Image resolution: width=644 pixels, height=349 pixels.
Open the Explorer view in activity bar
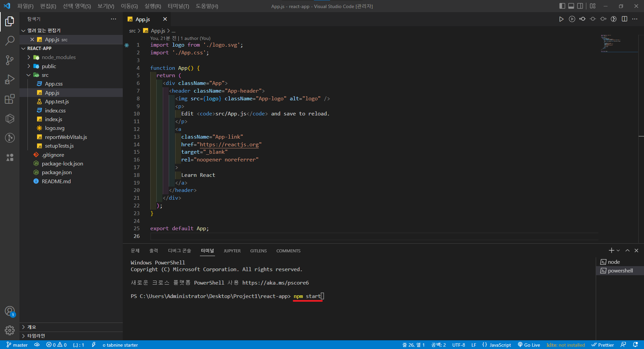[x=10, y=21]
